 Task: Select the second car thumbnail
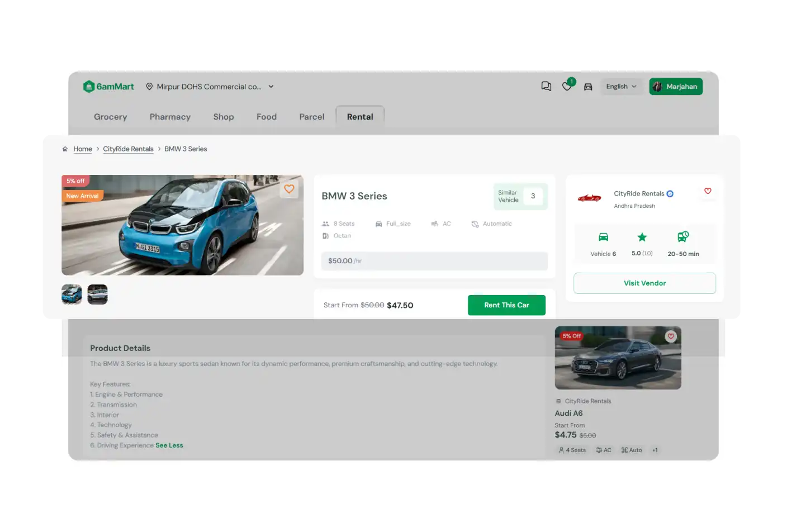pos(97,294)
